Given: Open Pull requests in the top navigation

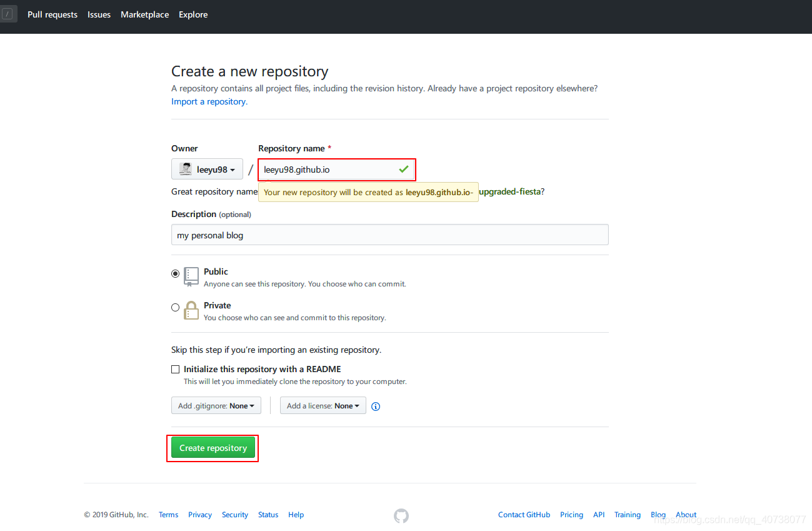Looking at the screenshot, I should point(53,14).
